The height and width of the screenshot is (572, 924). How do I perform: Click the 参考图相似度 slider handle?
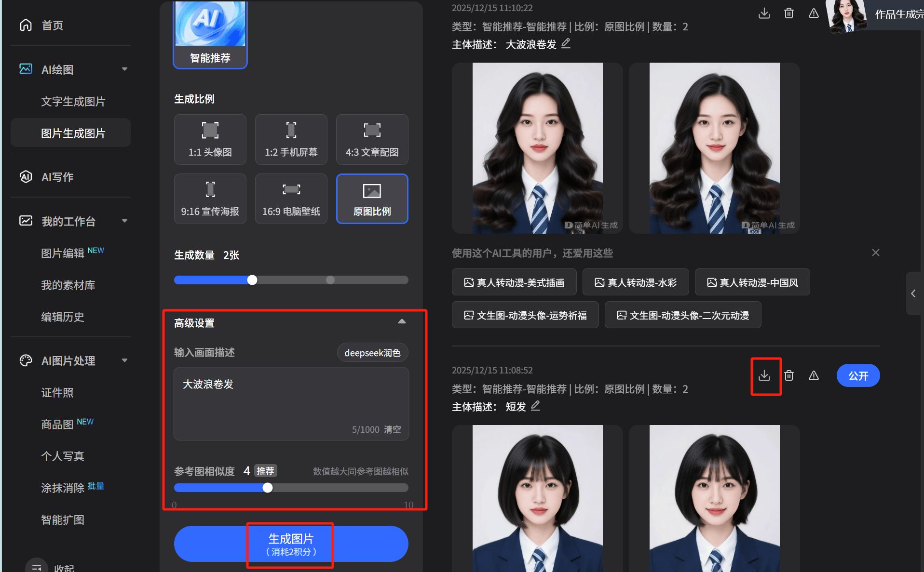pos(268,488)
